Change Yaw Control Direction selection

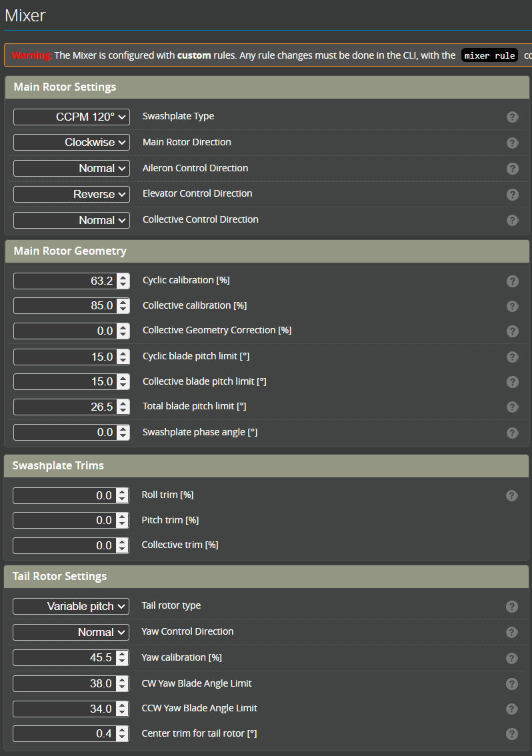pos(71,632)
